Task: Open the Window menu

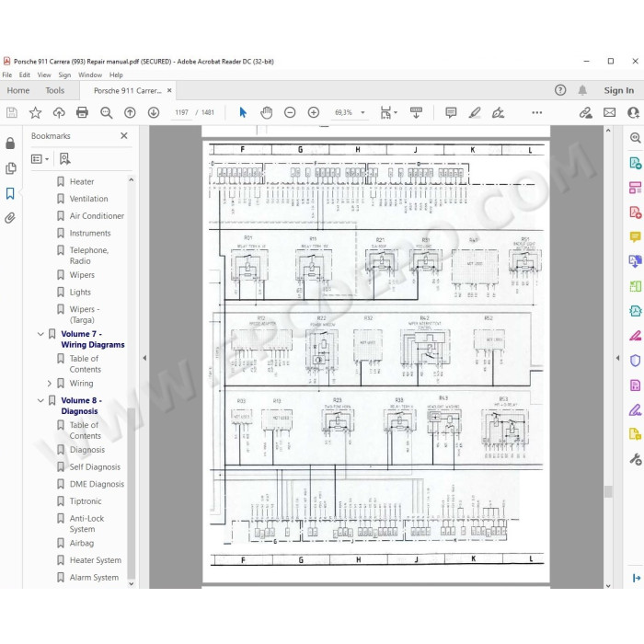Action: [x=90, y=75]
